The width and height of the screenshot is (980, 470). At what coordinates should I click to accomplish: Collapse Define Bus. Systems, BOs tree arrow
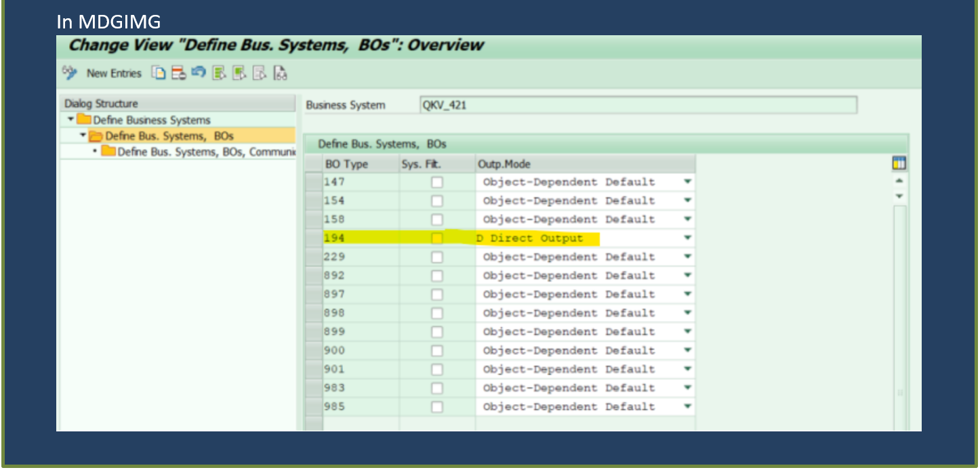click(83, 135)
